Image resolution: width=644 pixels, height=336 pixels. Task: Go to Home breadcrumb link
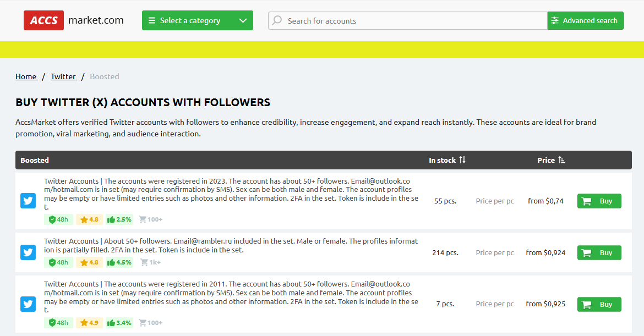coord(26,77)
